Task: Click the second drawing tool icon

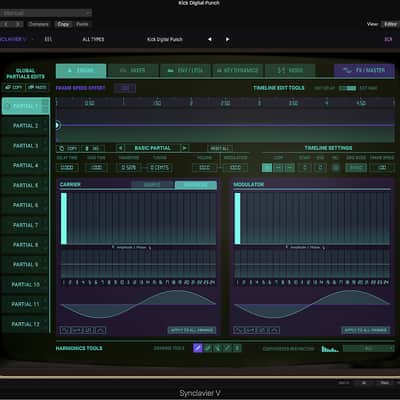Action: 208,348
